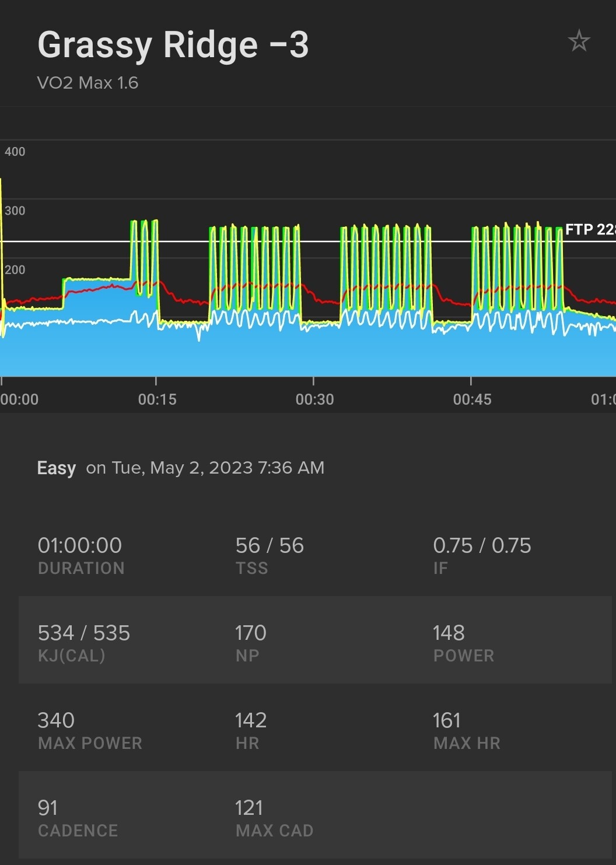Open the Grassy Ridge -3 workout title
The height and width of the screenshot is (865, 616).
tap(173, 45)
